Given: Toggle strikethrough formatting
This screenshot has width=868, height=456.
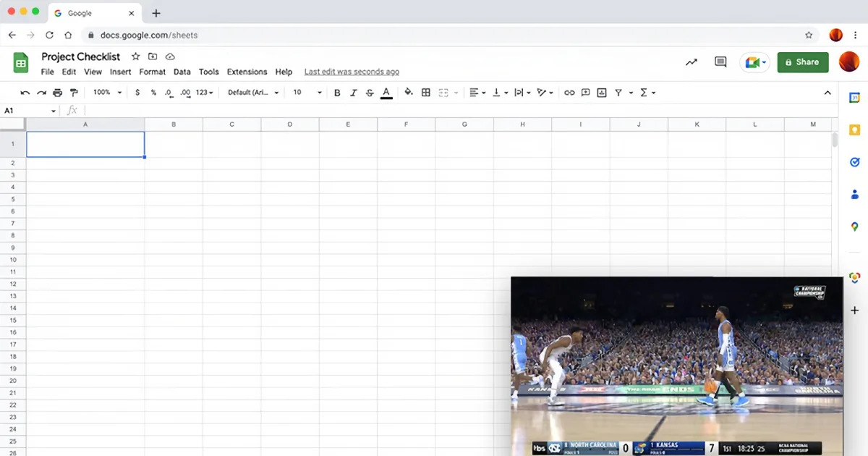Looking at the screenshot, I should point(370,93).
